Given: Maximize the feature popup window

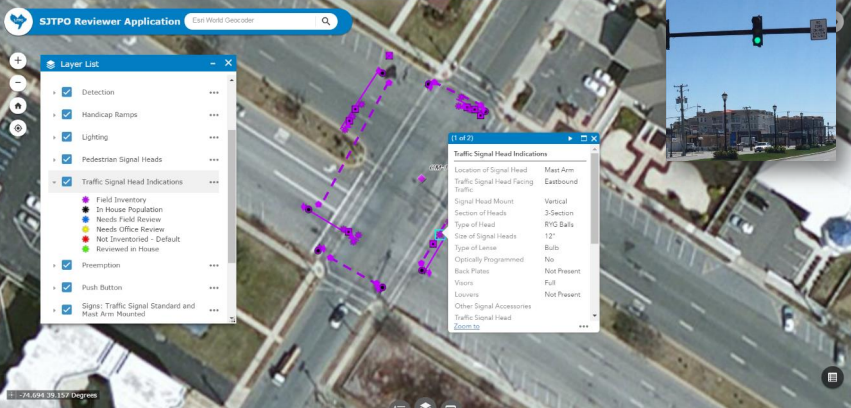Looking at the screenshot, I should 584,138.
